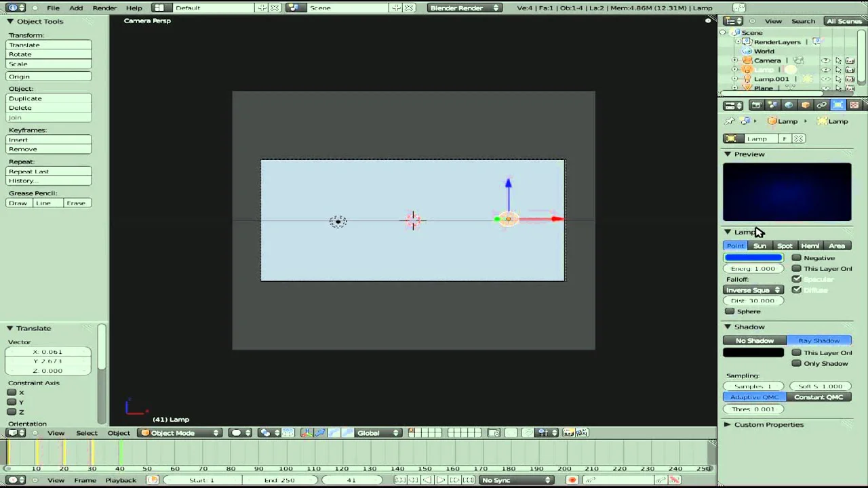Render image with viewport camera icon
868x488 pixels.
pyautogui.click(x=569, y=432)
